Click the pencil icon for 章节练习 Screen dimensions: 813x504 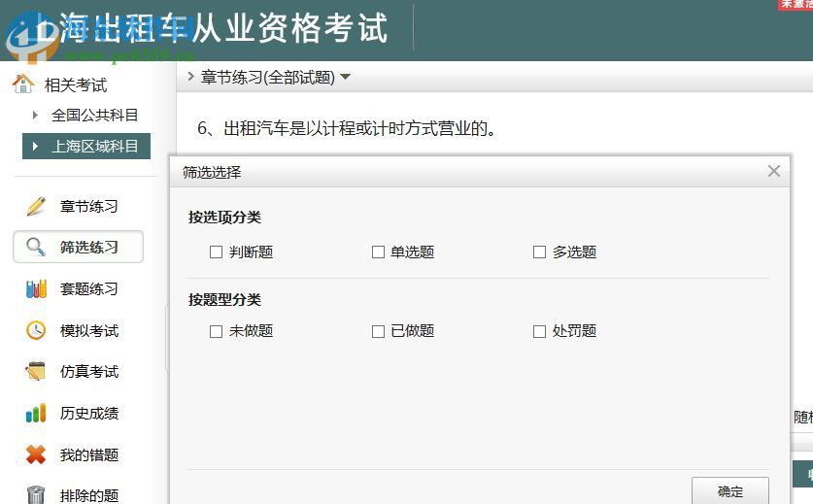(x=36, y=207)
